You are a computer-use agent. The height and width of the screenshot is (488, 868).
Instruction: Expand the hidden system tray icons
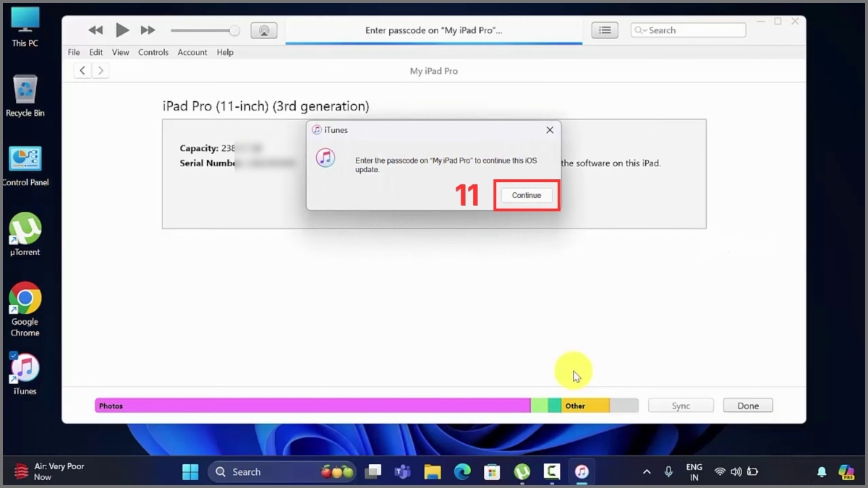[647, 472]
